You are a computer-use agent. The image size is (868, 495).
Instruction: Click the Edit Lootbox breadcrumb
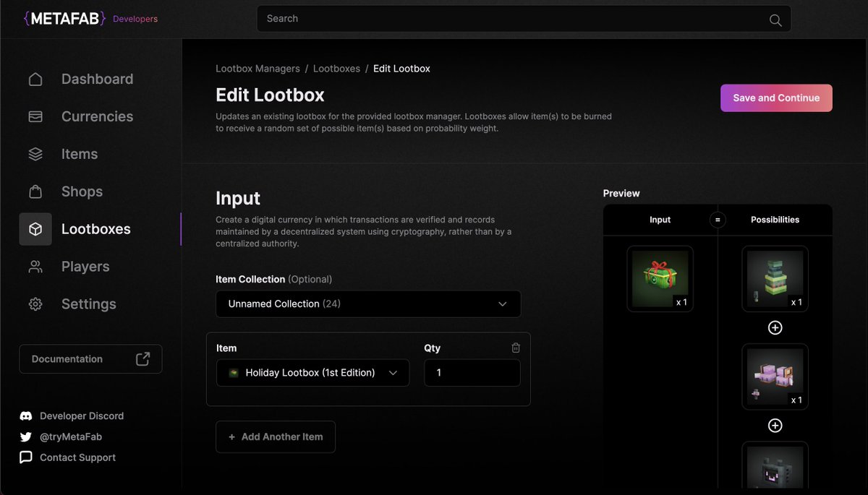(x=401, y=69)
